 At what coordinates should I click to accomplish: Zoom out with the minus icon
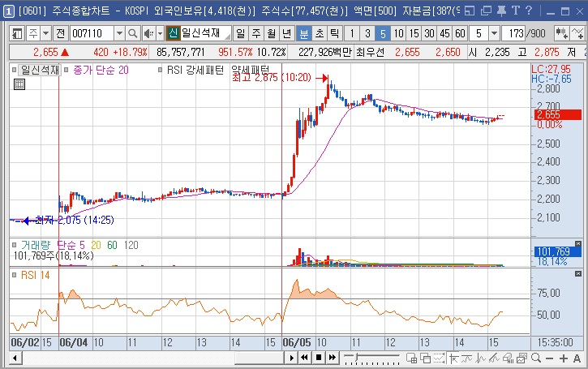point(549,358)
